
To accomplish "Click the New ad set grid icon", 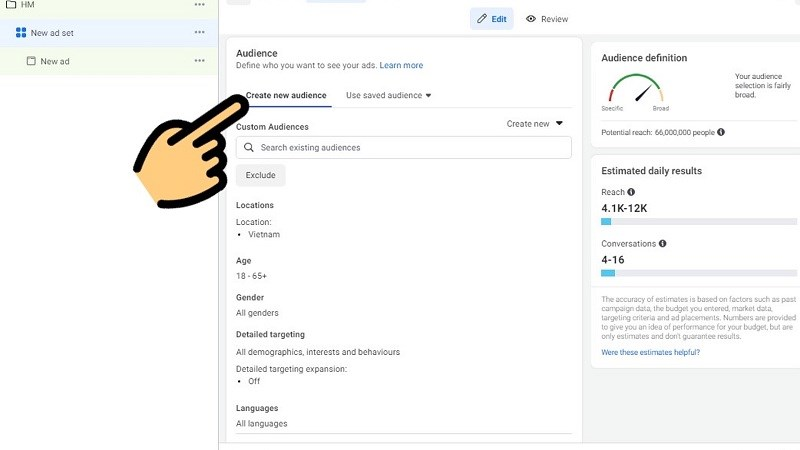I will [x=21, y=33].
